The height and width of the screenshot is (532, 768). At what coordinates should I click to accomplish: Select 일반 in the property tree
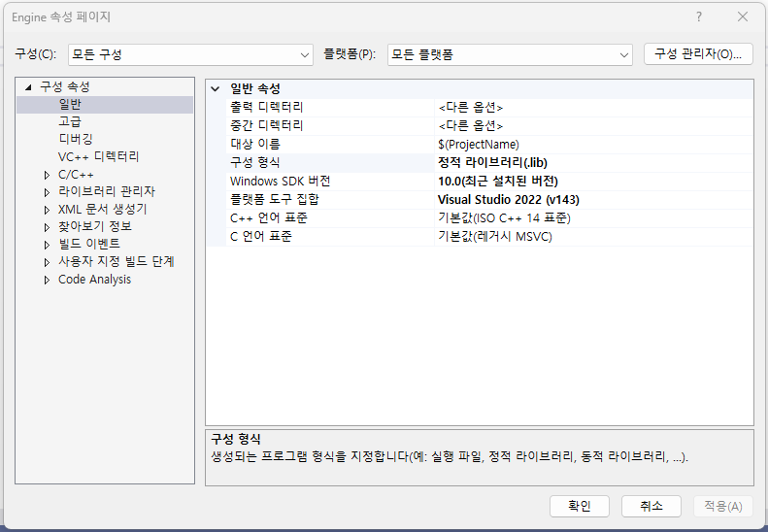[70, 104]
